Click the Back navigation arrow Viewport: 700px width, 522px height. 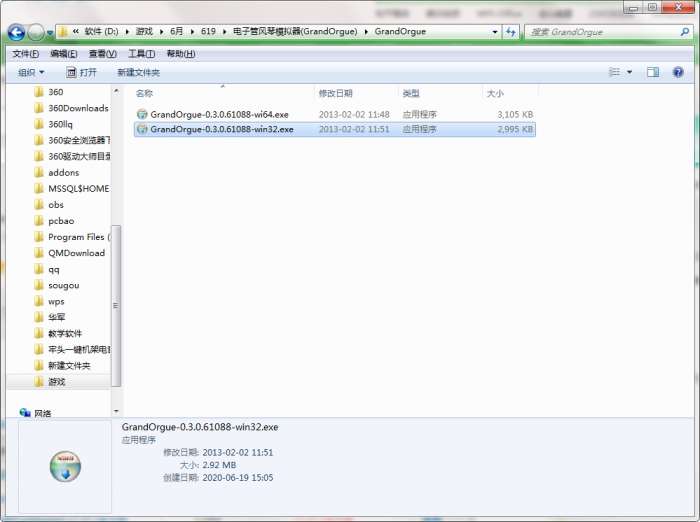coord(16,33)
